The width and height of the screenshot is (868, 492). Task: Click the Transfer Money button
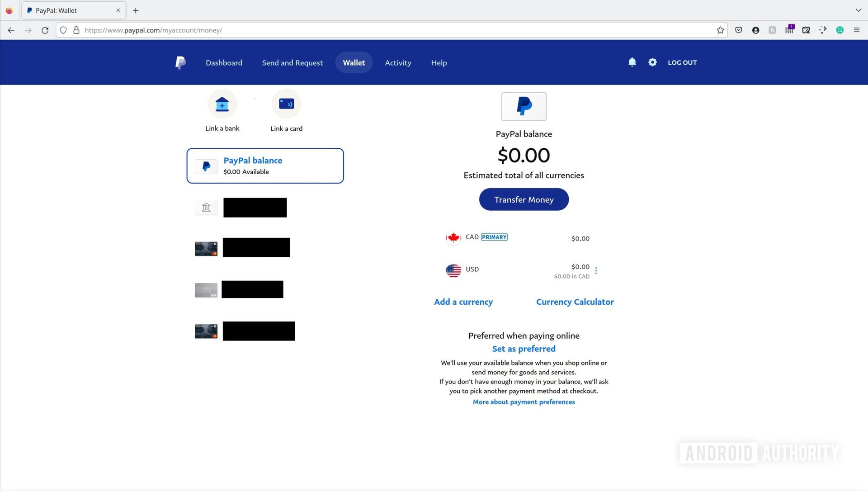pyautogui.click(x=524, y=199)
